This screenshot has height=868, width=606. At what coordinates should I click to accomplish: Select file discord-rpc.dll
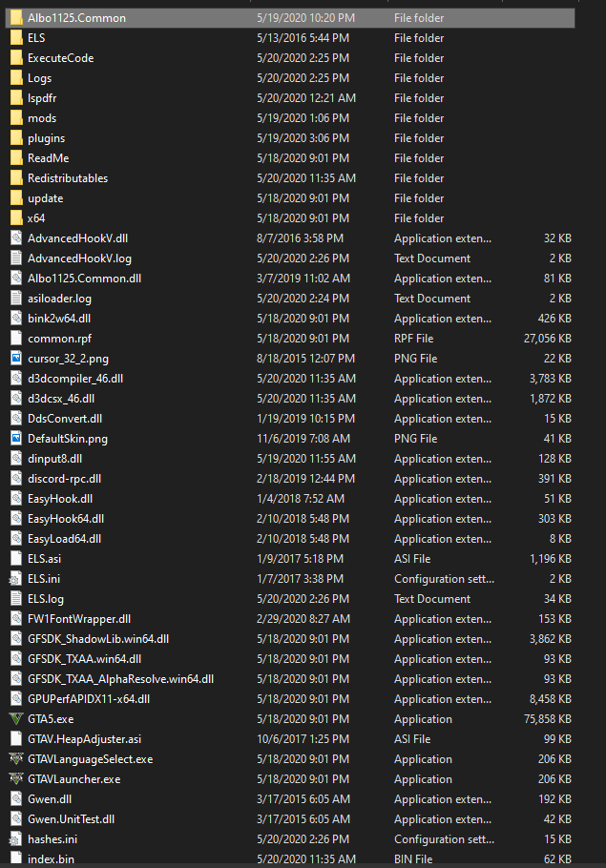(x=65, y=479)
